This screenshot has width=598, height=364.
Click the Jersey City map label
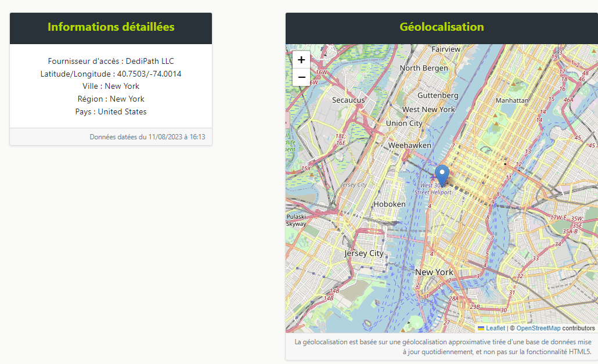coord(364,253)
